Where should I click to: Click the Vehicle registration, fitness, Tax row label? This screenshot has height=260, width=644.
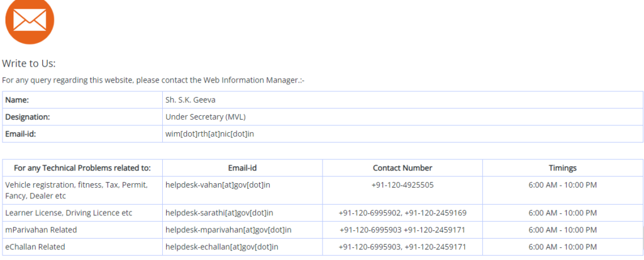tap(76, 191)
